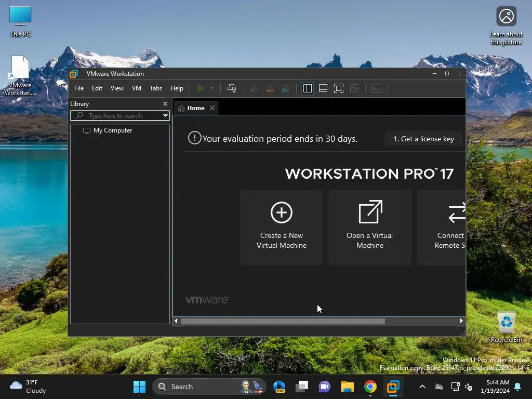The height and width of the screenshot is (399, 532).
Task: Click the muted volume tray icon
Action: point(469,387)
